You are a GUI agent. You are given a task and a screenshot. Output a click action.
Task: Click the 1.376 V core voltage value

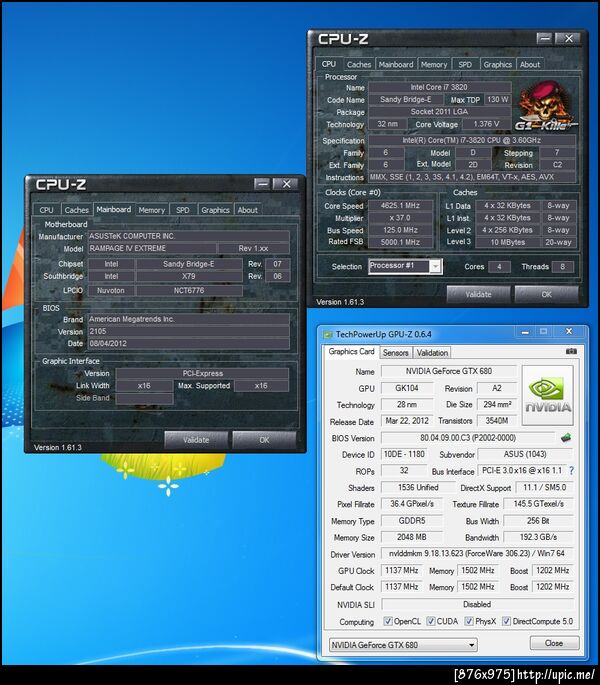(x=486, y=124)
